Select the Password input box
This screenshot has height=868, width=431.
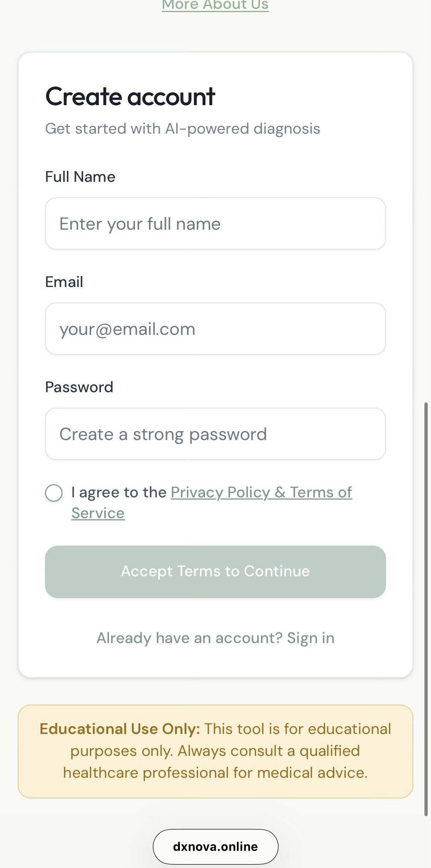215,434
